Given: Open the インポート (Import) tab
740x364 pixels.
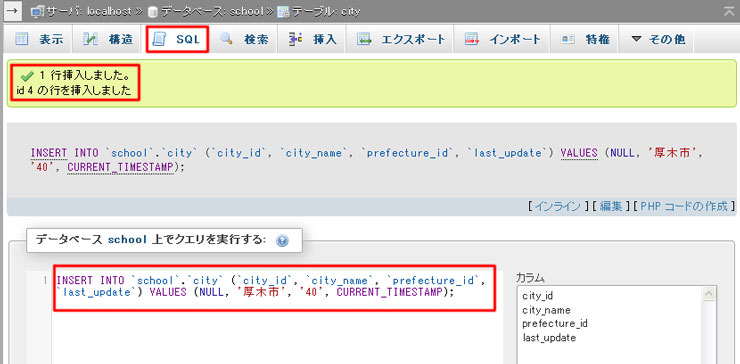Looking at the screenshot, I should pos(502,40).
